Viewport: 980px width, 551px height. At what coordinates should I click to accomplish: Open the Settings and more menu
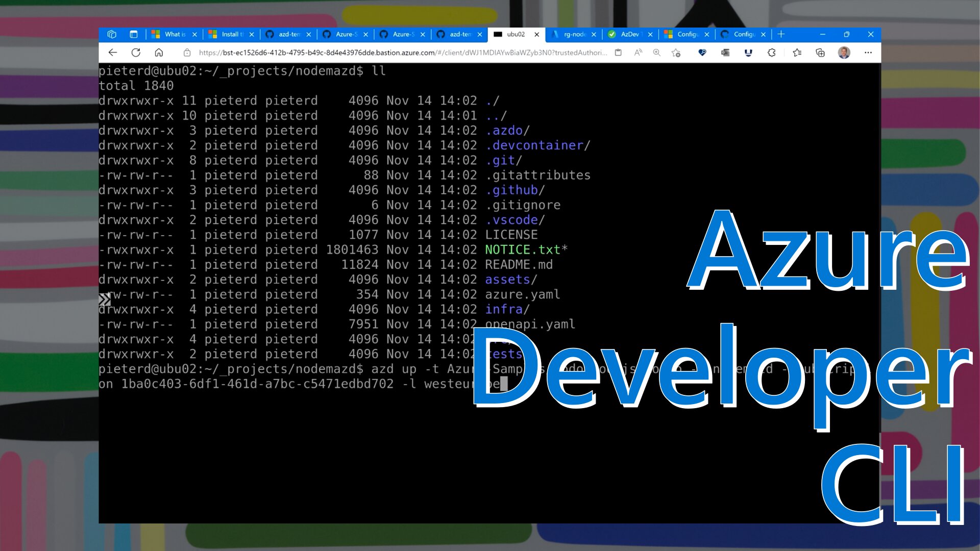click(868, 53)
